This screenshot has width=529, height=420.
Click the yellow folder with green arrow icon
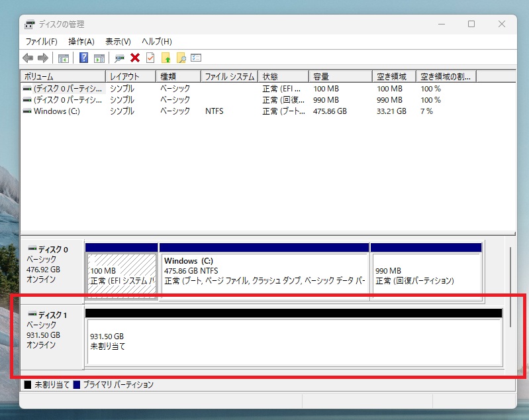coord(166,58)
